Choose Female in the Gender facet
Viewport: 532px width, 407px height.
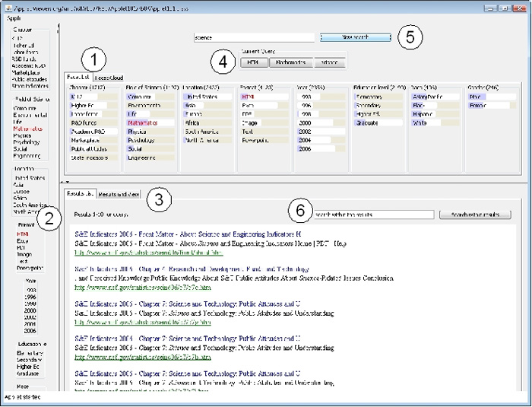point(479,105)
